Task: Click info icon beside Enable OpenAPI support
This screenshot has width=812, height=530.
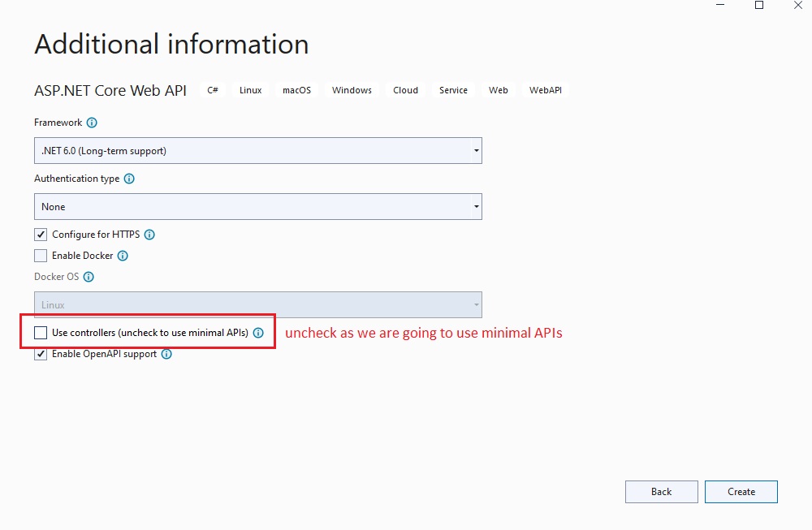Action: 166,354
